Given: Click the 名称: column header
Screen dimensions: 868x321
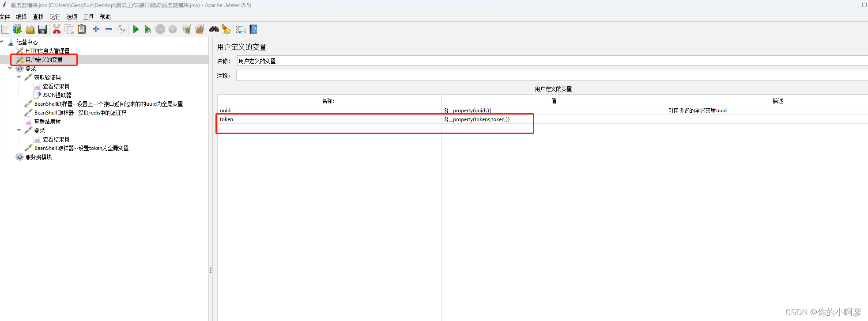Looking at the screenshot, I should point(329,101).
